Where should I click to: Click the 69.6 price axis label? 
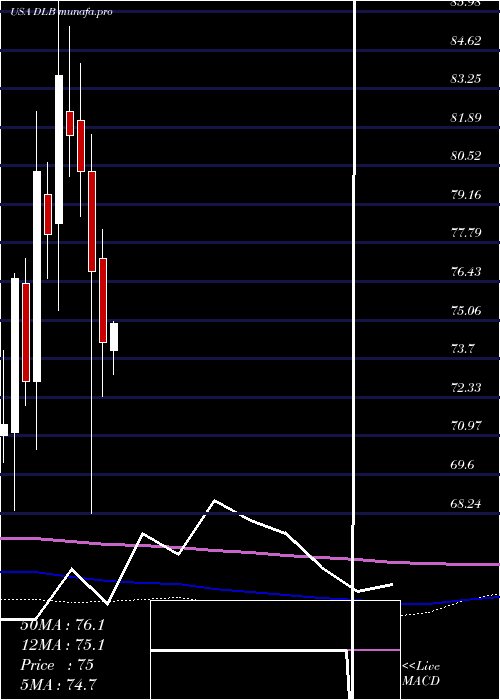pos(463,464)
